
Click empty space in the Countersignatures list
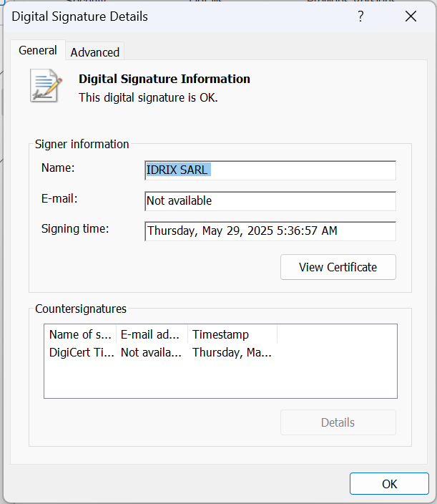[220, 379]
